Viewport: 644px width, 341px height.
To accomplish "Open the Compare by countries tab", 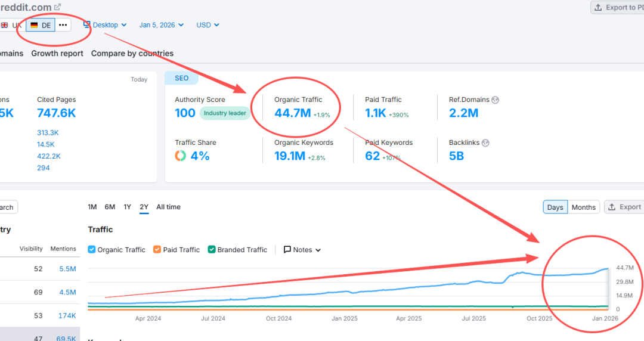I will [x=132, y=54].
